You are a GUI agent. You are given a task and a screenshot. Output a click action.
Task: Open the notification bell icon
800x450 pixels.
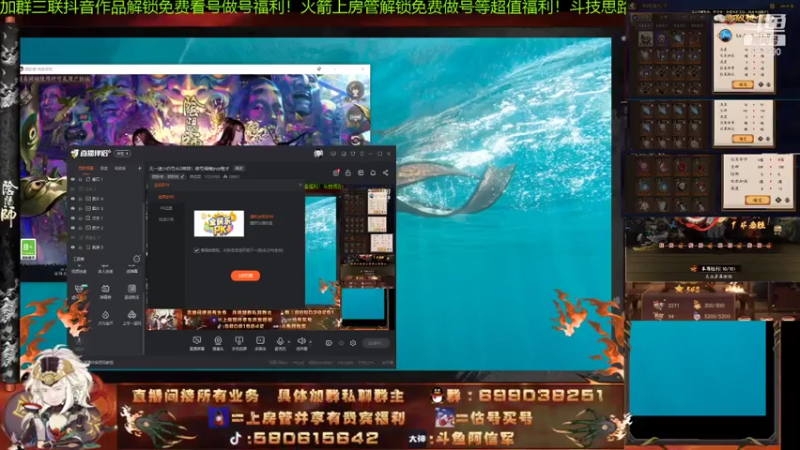coord(373,172)
